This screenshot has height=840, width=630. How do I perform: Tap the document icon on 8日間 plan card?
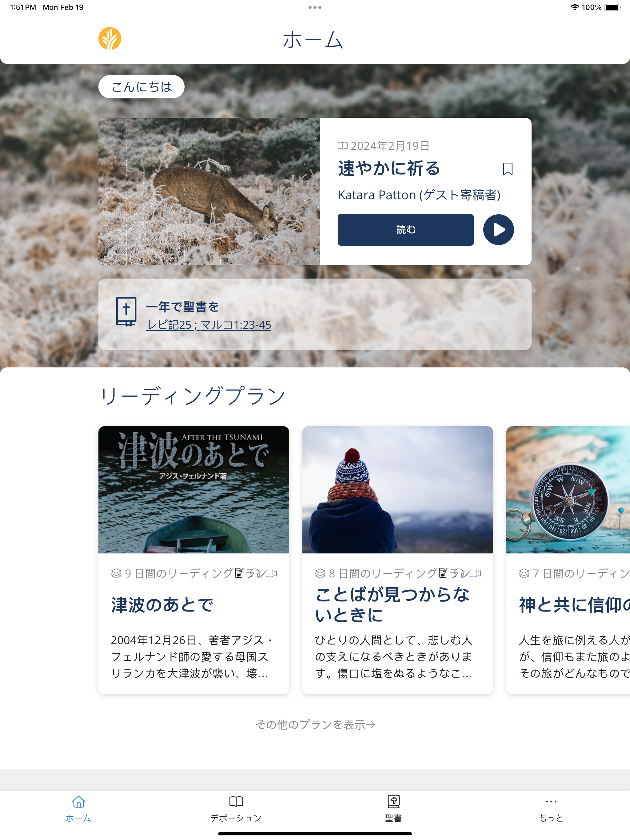[x=442, y=573]
